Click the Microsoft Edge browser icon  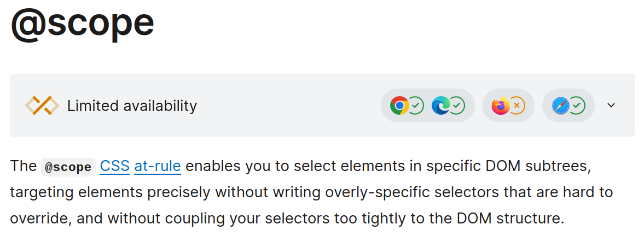click(440, 105)
